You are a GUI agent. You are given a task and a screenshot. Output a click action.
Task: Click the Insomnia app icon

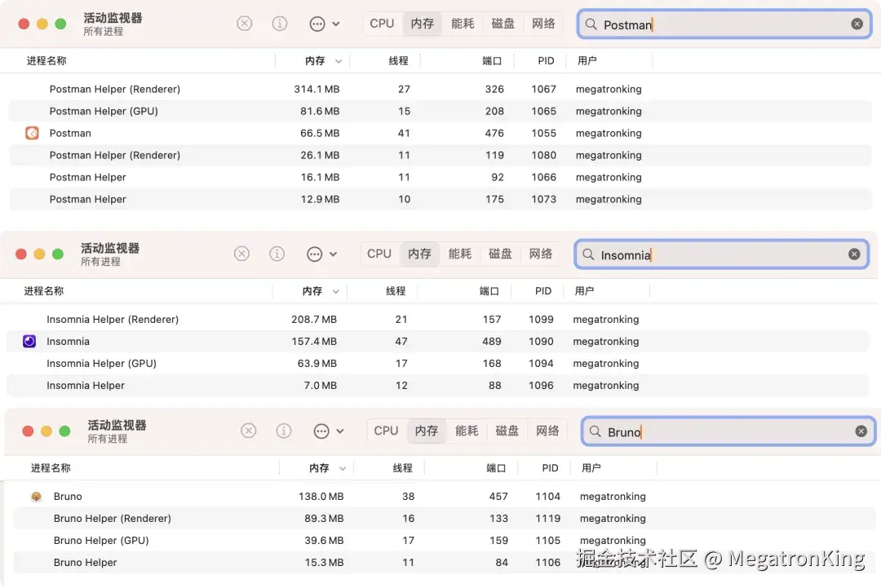pos(29,341)
